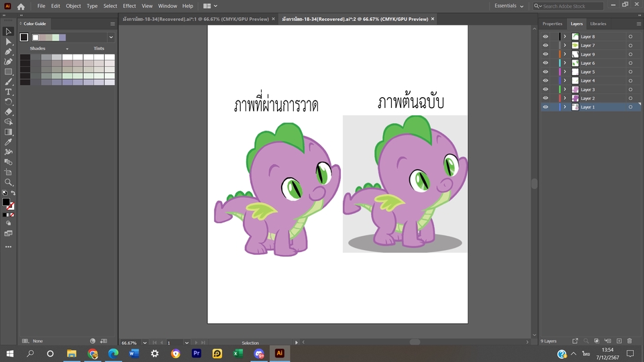Collect for export in Layers panel
Image resolution: width=644 pixels, height=362 pixels.
575,341
